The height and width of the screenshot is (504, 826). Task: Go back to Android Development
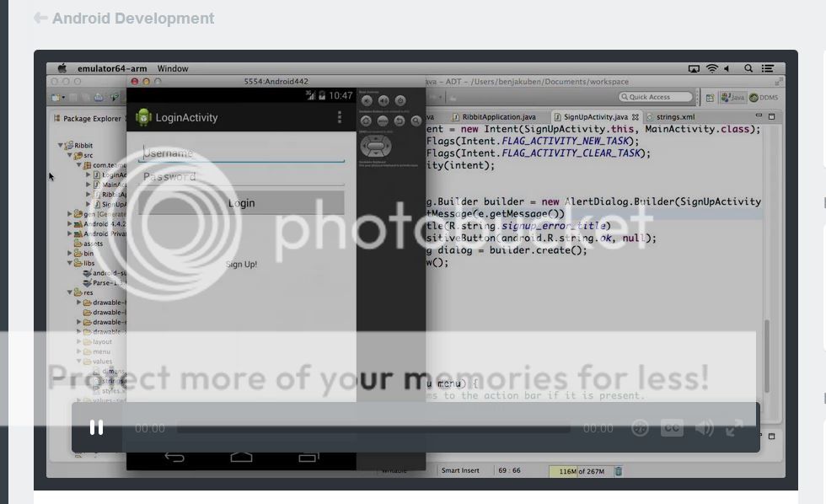pos(123,19)
